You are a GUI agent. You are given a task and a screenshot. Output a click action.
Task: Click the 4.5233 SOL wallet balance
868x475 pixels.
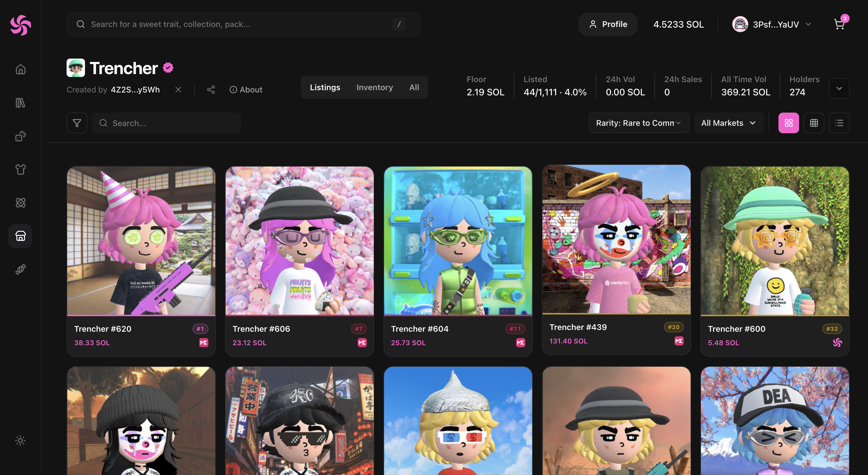point(679,24)
